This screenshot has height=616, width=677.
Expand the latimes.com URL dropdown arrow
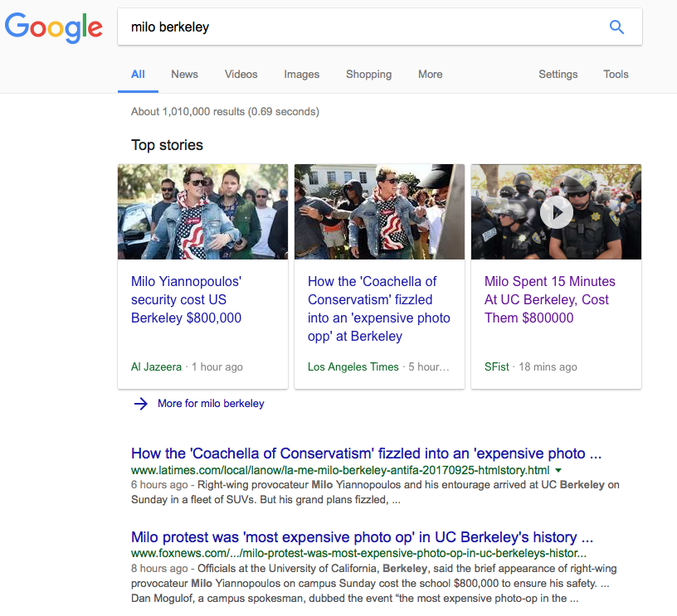pyautogui.click(x=558, y=470)
